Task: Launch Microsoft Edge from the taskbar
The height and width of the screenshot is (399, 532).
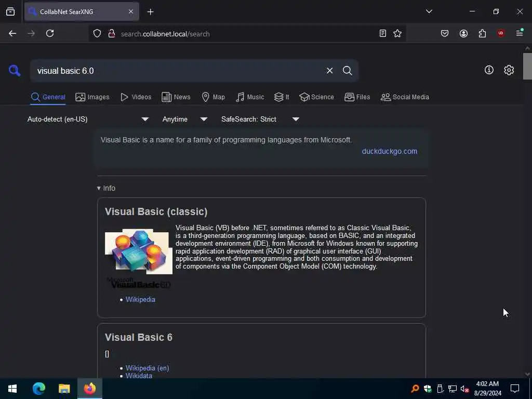Action: [38, 389]
